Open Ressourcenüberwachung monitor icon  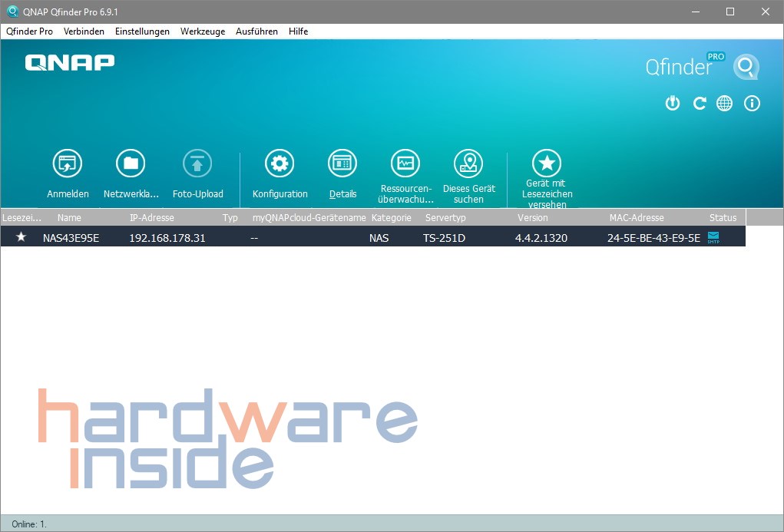coord(405,164)
